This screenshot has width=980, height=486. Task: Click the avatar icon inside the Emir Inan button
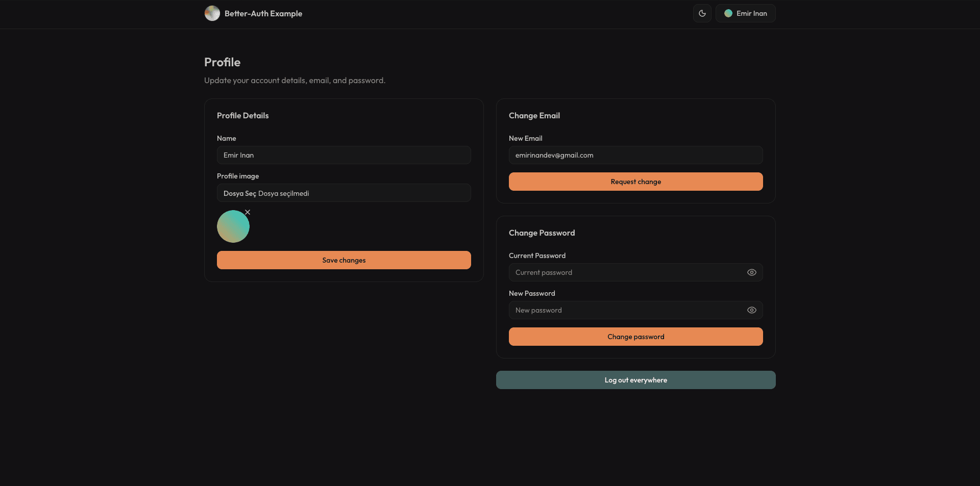(728, 13)
